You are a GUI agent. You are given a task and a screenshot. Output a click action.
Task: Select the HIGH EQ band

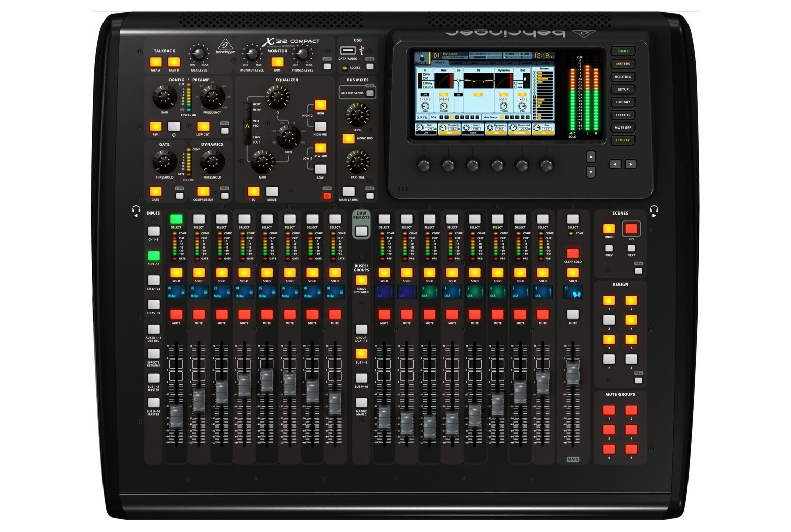320,105
